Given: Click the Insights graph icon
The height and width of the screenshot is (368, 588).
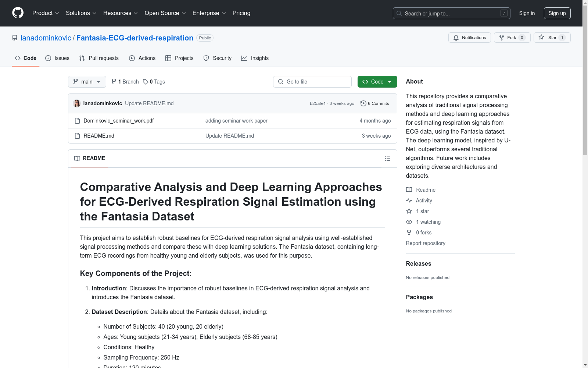Looking at the screenshot, I should pos(244,58).
